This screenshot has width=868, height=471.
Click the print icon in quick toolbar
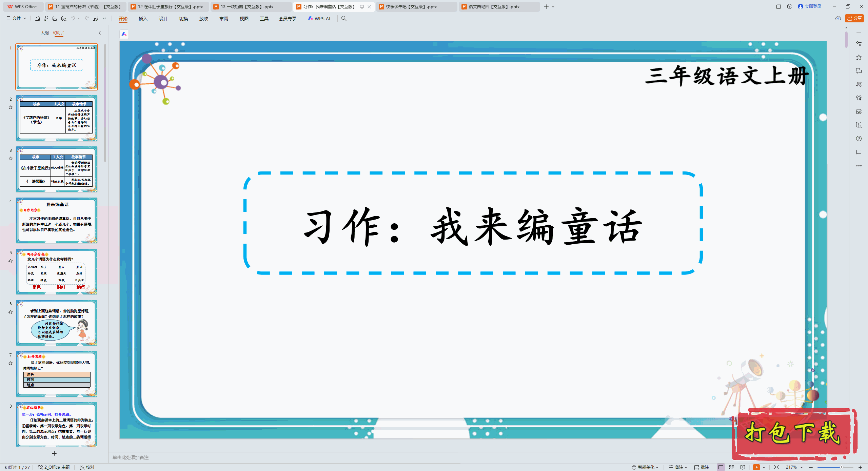coord(55,18)
